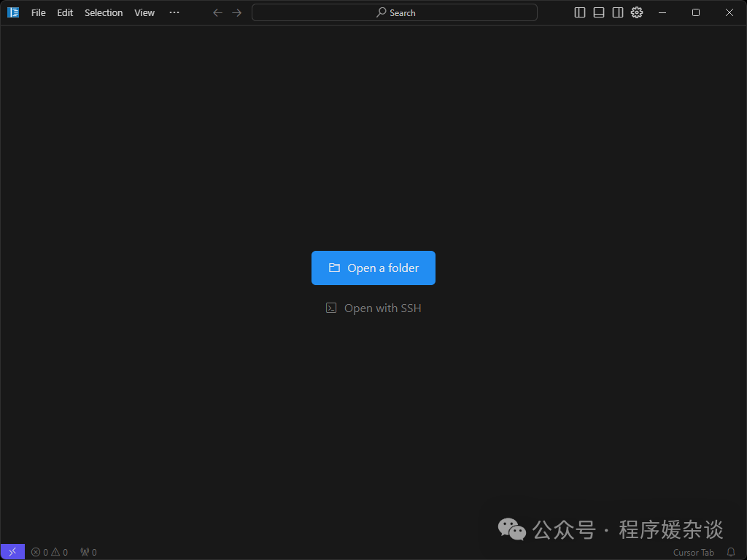Click the Open a folder button

(373, 268)
